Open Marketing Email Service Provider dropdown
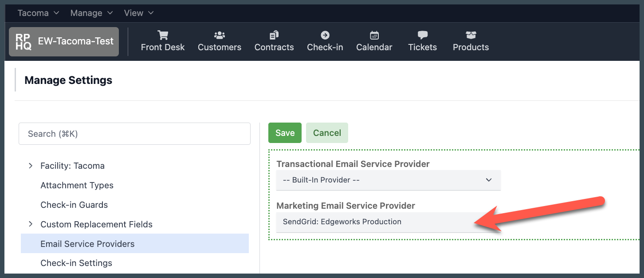644x278 pixels. [389, 222]
